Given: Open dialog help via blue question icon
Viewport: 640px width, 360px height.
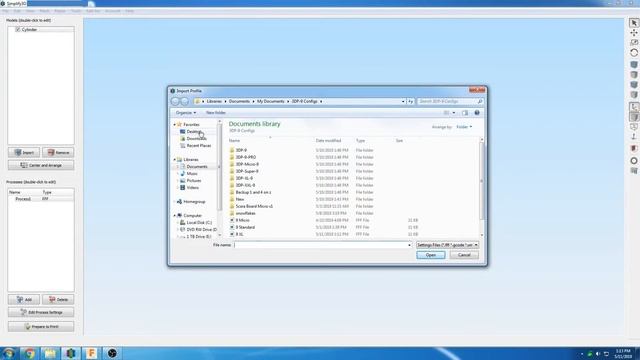Looking at the screenshot, I should pyautogui.click(x=477, y=113).
